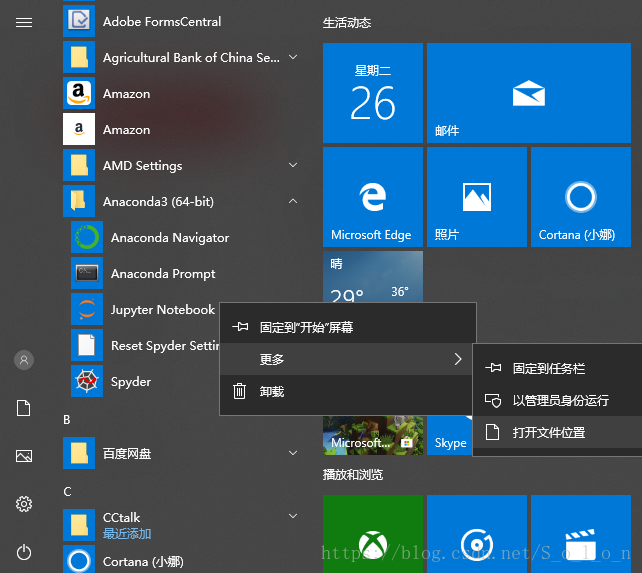Click the Power button icon
642x573 pixels.
point(24,552)
